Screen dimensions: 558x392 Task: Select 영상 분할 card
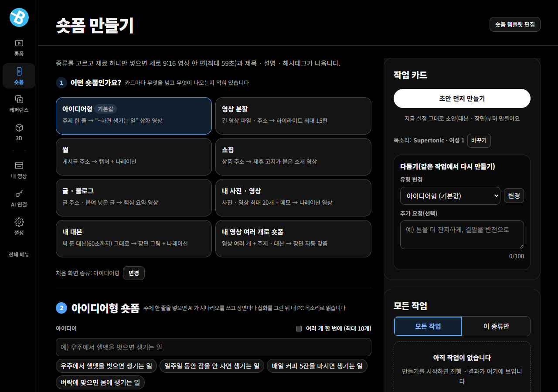tap(293, 116)
